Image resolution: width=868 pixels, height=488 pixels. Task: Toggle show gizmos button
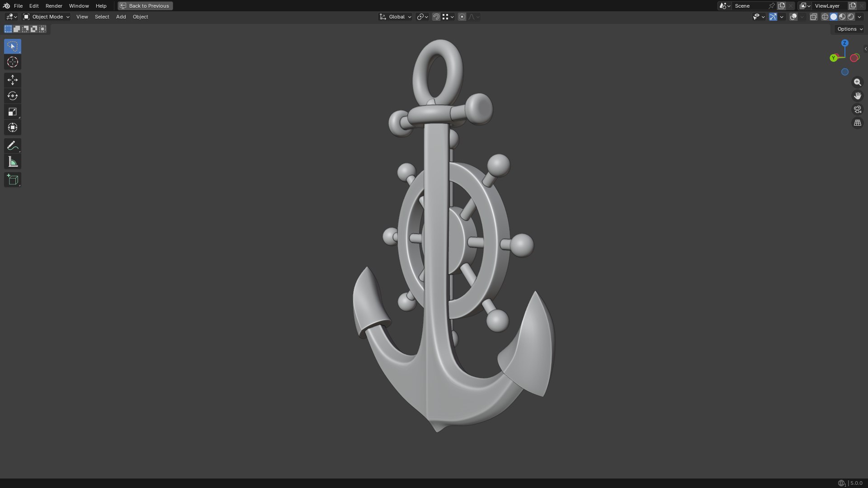click(773, 17)
